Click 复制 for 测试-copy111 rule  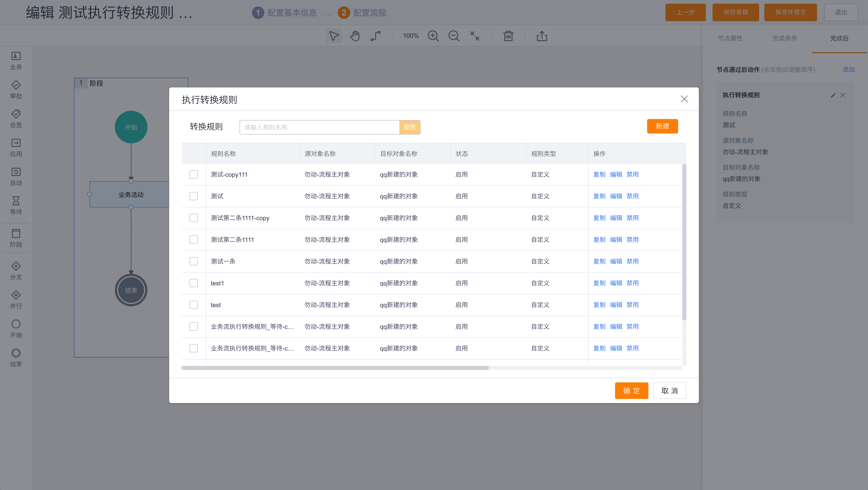[x=599, y=175]
